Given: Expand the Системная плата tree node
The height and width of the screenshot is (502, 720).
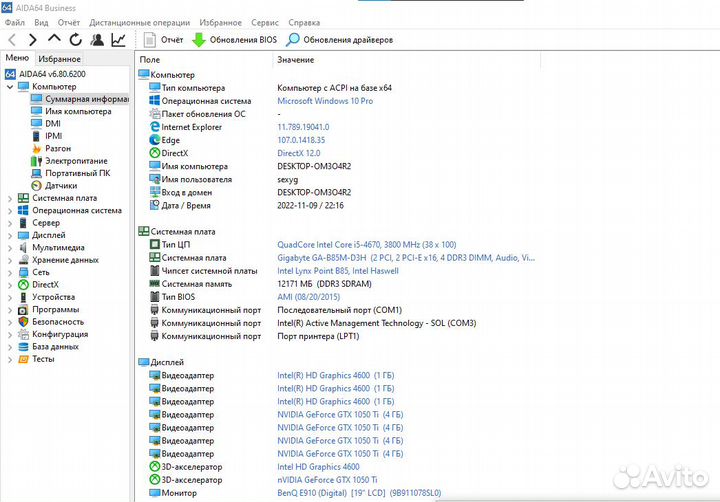Looking at the screenshot, I should click(x=10, y=198).
